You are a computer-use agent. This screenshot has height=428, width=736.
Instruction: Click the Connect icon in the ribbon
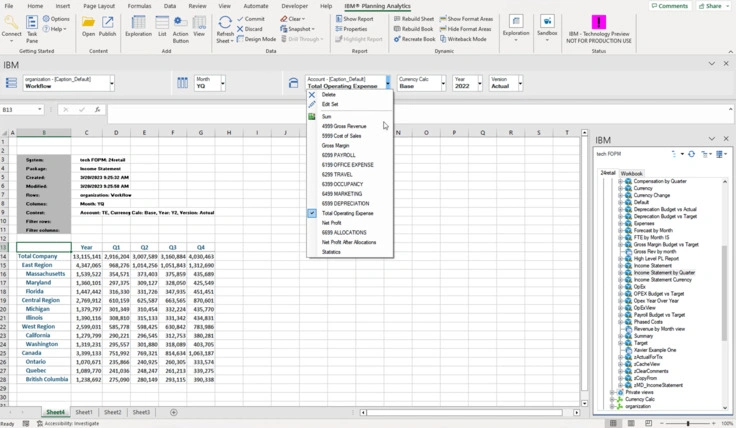pos(11,26)
